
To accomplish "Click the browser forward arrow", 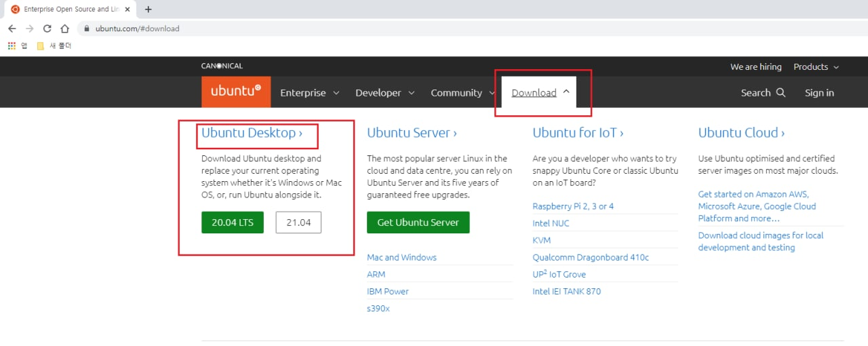I will pos(29,28).
